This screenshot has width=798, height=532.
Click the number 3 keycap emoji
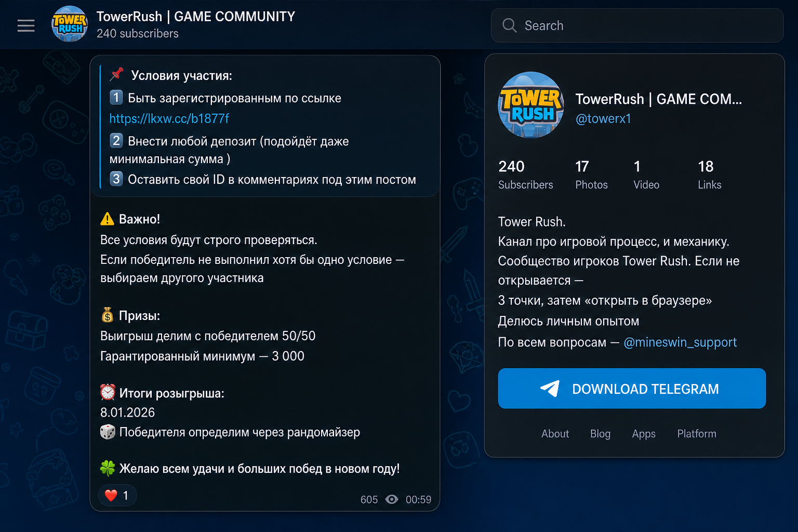pos(116,179)
